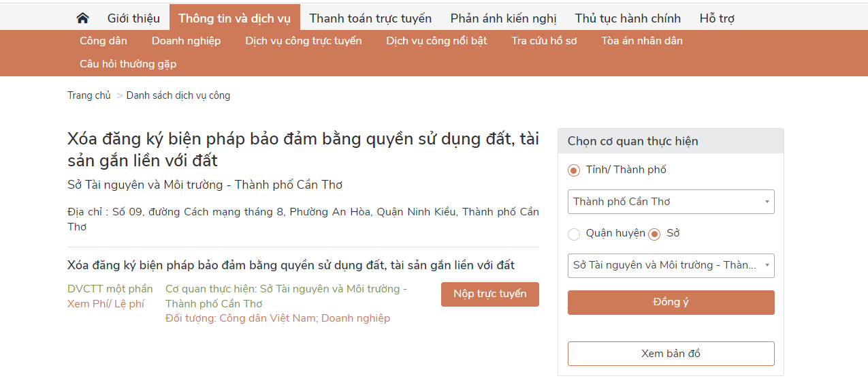The width and height of the screenshot is (868, 383).
Task: Go to Thanh toán trực tuyến menu
Action: [370, 18]
